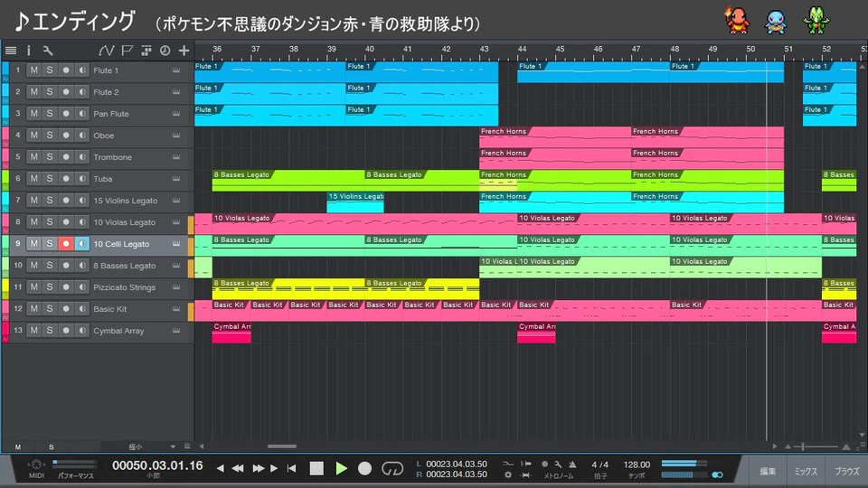The image size is (868, 488).
Task: Click the Fast Forward double-arrow button
Action: (x=259, y=469)
